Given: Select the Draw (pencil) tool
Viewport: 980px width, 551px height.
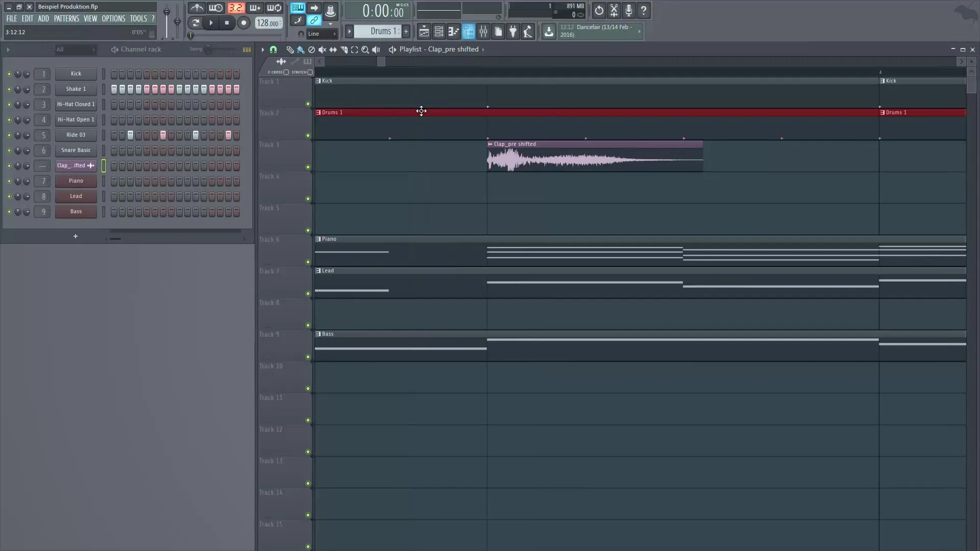Looking at the screenshot, I should click(x=290, y=49).
